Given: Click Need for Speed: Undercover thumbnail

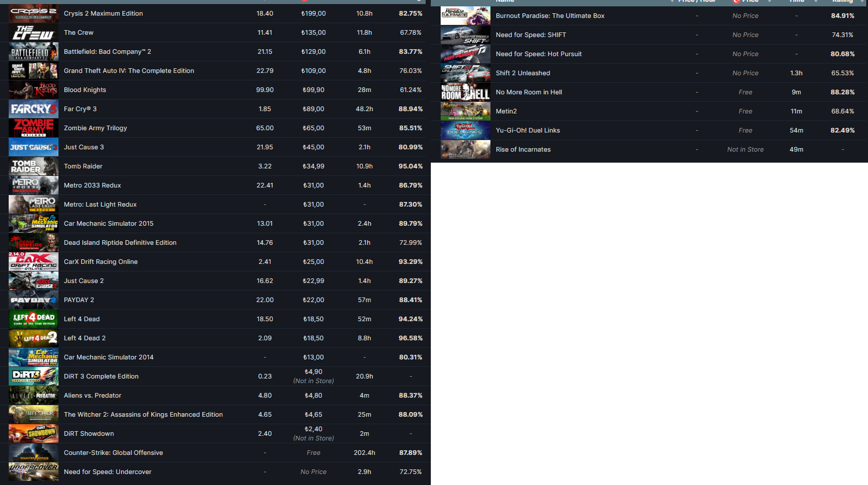Looking at the screenshot, I should point(34,472).
